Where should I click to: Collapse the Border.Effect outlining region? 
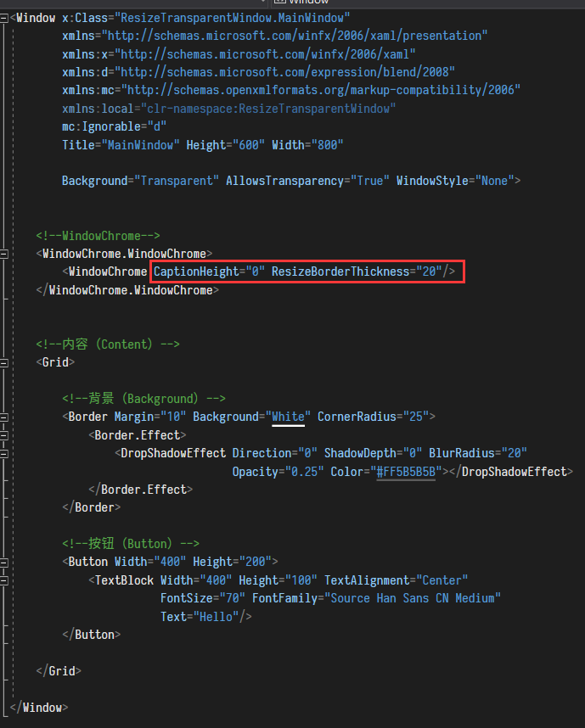click(x=3, y=435)
